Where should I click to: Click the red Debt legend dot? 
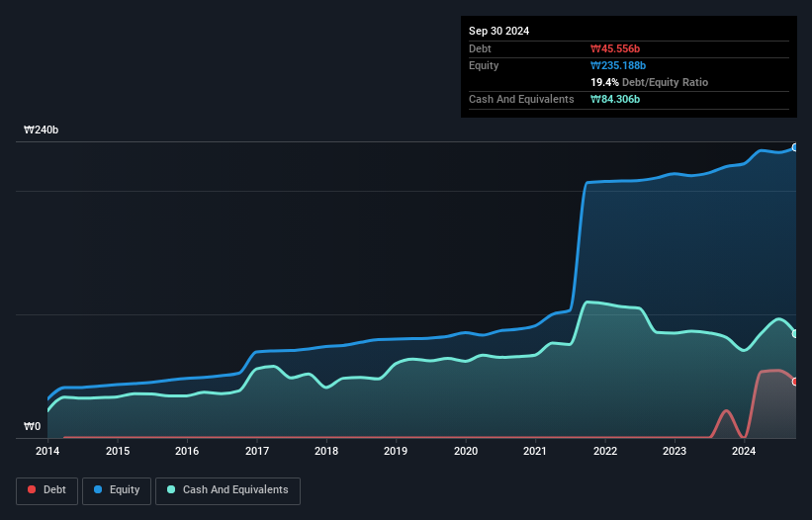click(32, 489)
